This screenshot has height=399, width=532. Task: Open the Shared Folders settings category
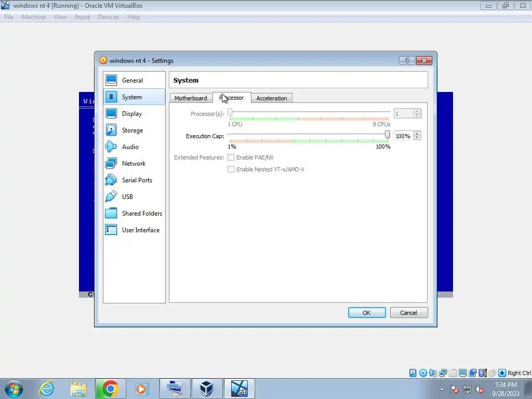pyautogui.click(x=134, y=214)
